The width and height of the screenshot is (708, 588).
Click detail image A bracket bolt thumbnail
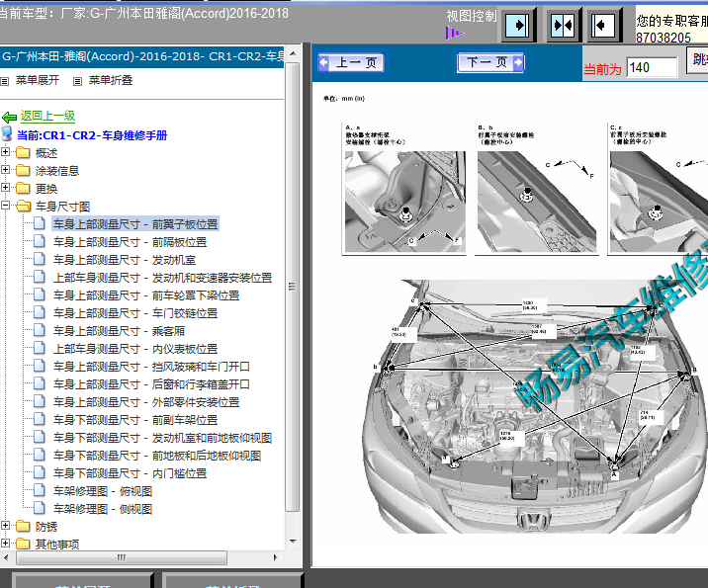click(x=404, y=202)
